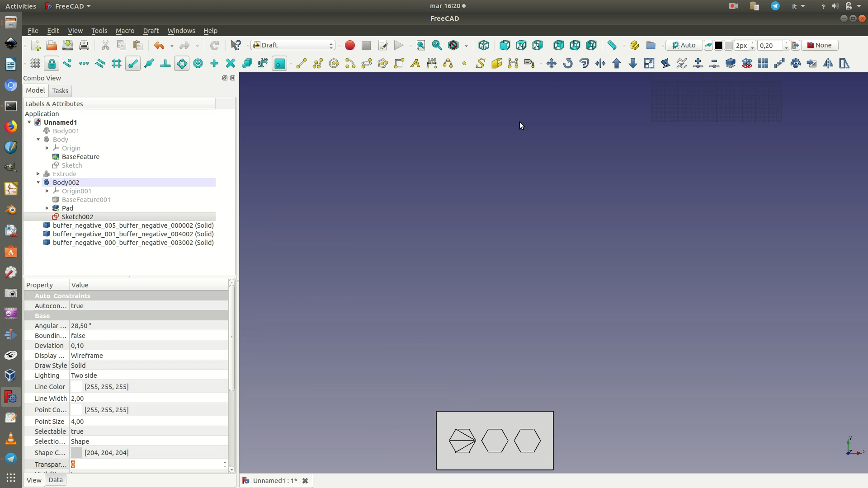Select the Draft Arc tool
This screenshot has height=488, width=868.
(x=350, y=63)
